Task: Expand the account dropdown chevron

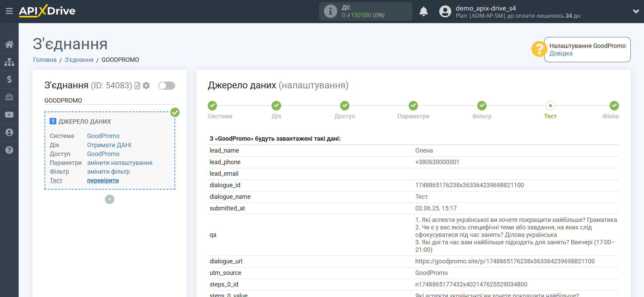Action: tap(636, 11)
